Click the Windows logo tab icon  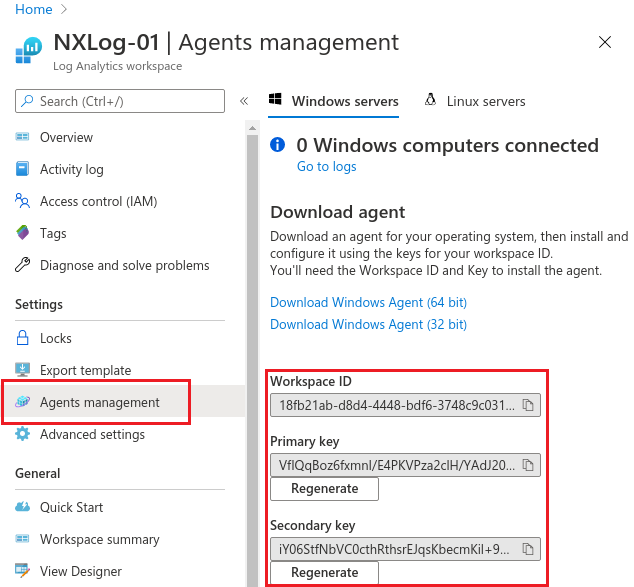275,99
